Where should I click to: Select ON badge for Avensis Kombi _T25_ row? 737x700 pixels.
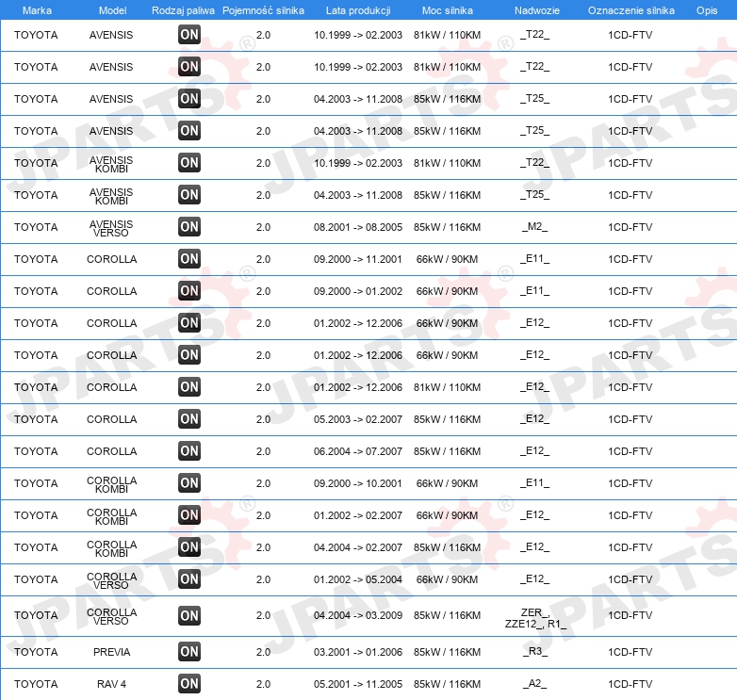[x=189, y=195]
